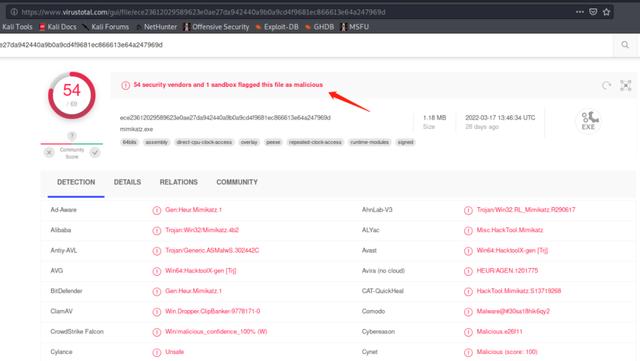Click alert icon next to ClamAV detection
This screenshot has width=640, height=361.
pyautogui.click(x=157, y=312)
